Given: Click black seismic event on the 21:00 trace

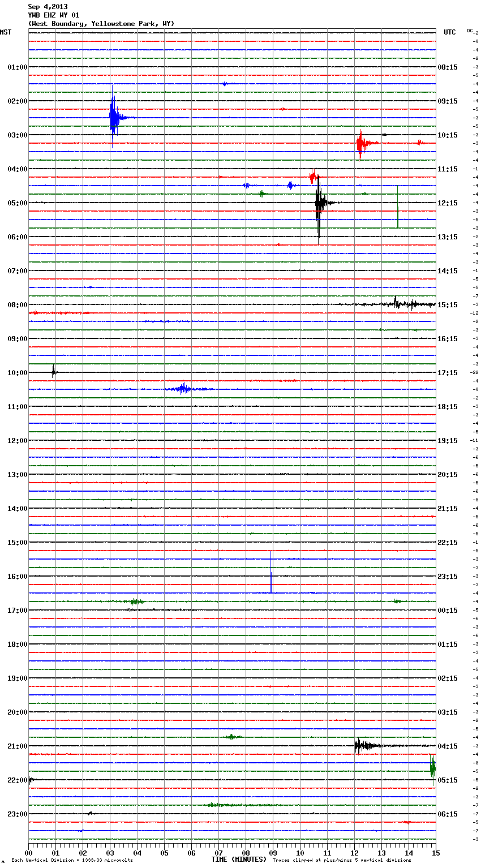Looking at the screenshot, I should coord(365,746).
